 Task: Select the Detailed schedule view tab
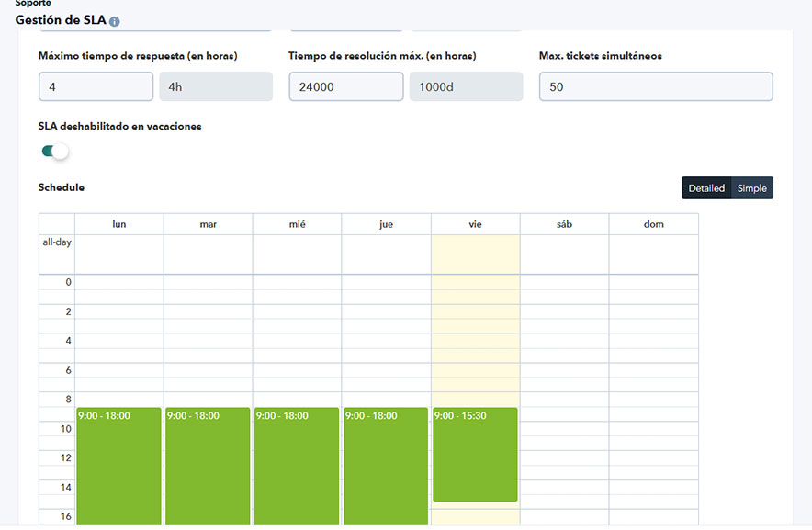point(705,187)
